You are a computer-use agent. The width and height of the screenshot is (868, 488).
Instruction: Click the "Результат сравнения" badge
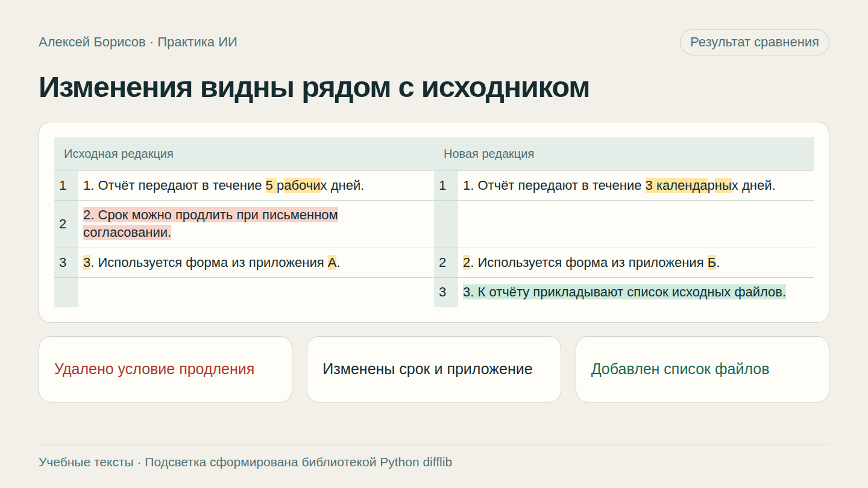click(754, 42)
